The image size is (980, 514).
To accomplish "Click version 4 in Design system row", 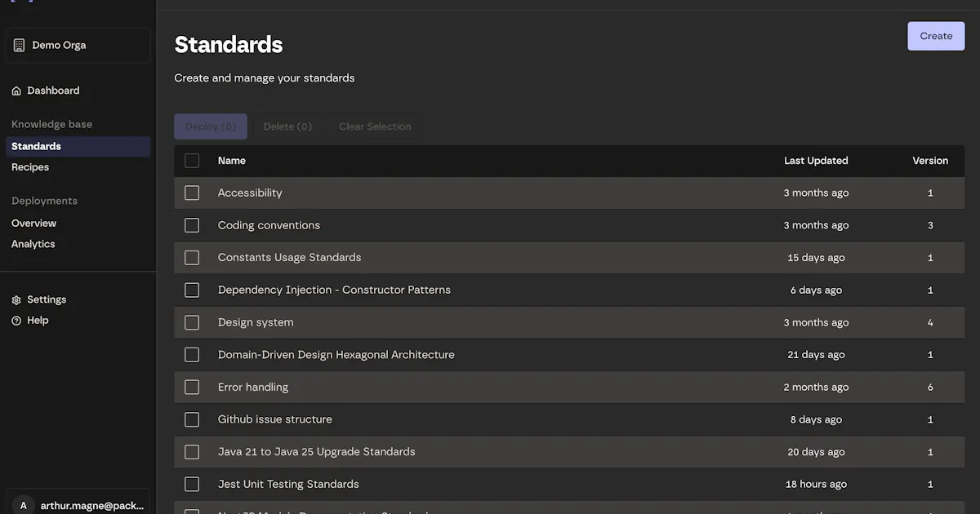I will pyautogui.click(x=930, y=322).
